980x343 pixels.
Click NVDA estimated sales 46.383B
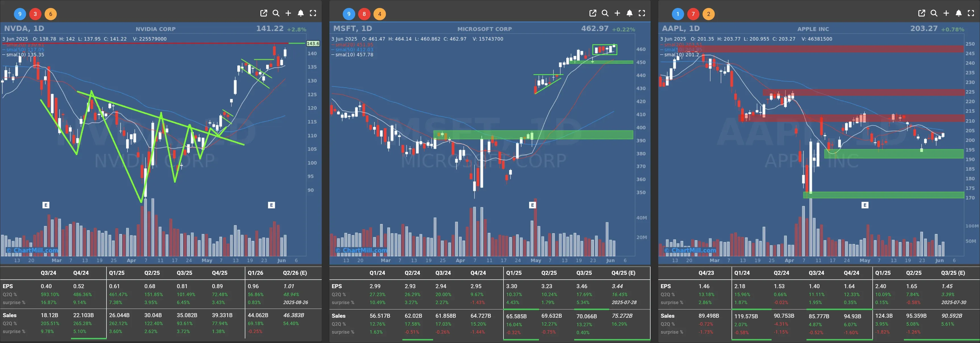coord(293,315)
